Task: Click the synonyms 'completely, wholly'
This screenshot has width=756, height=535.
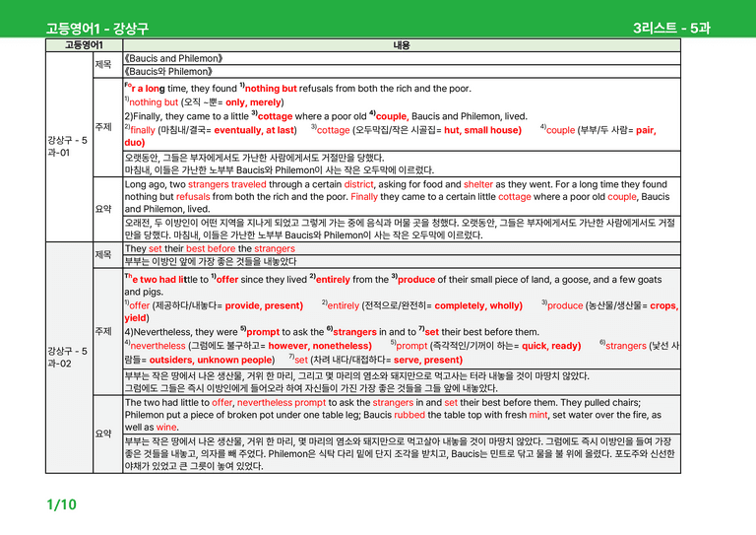Action: [476, 305]
